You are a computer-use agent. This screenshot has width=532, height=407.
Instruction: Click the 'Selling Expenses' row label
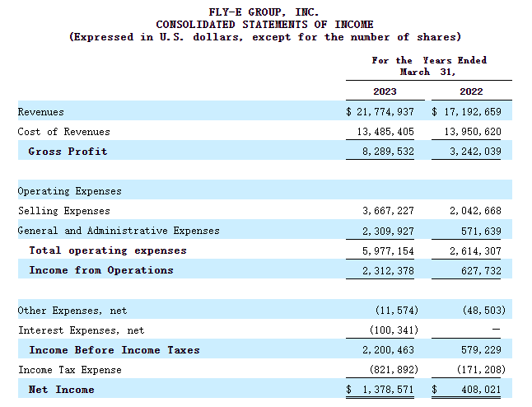[64, 211]
